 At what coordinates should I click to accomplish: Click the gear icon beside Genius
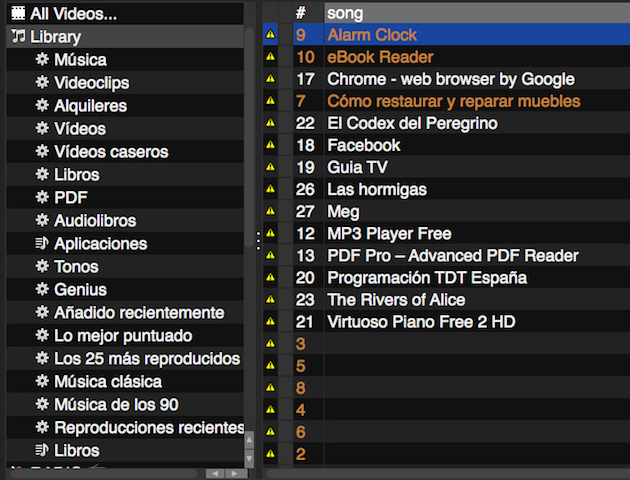[x=42, y=289]
